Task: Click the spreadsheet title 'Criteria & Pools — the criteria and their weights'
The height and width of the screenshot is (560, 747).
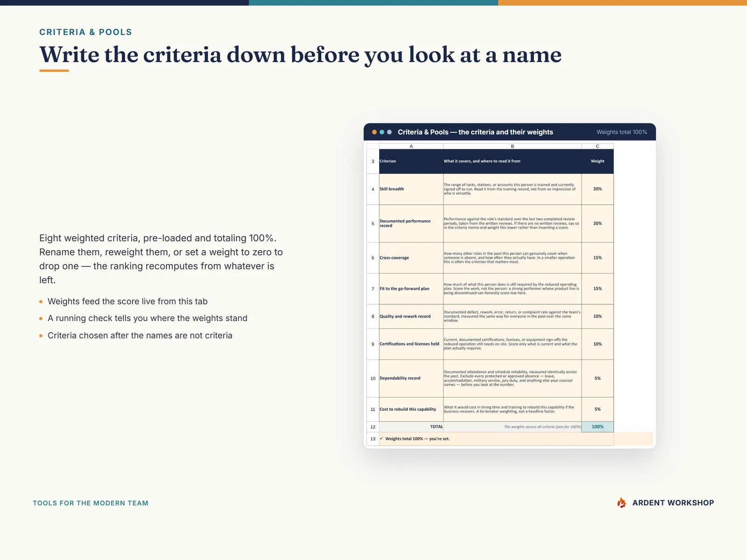Action: point(475,132)
